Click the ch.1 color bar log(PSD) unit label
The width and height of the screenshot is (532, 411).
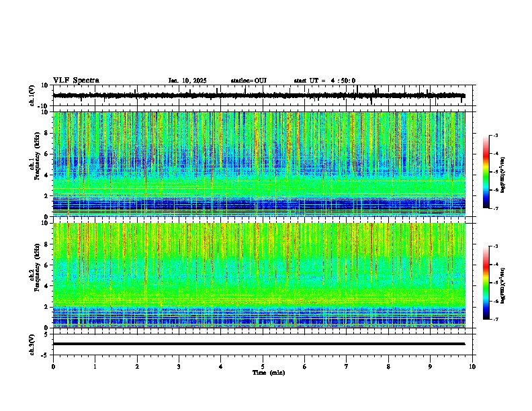(502, 175)
